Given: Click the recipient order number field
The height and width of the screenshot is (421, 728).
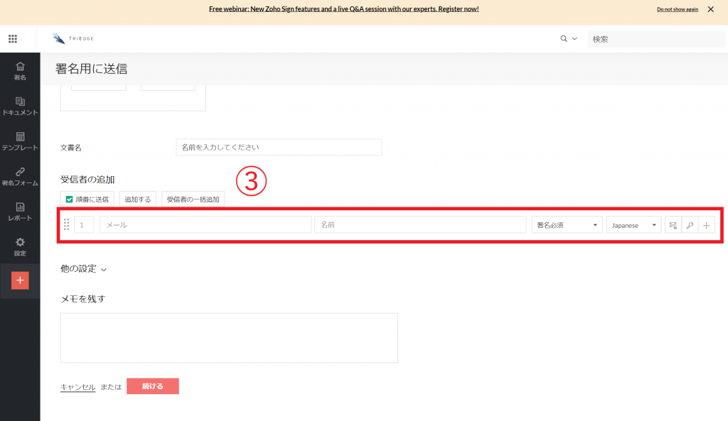Looking at the screenshot, I should pyautogui.click(x=84, y=225).
